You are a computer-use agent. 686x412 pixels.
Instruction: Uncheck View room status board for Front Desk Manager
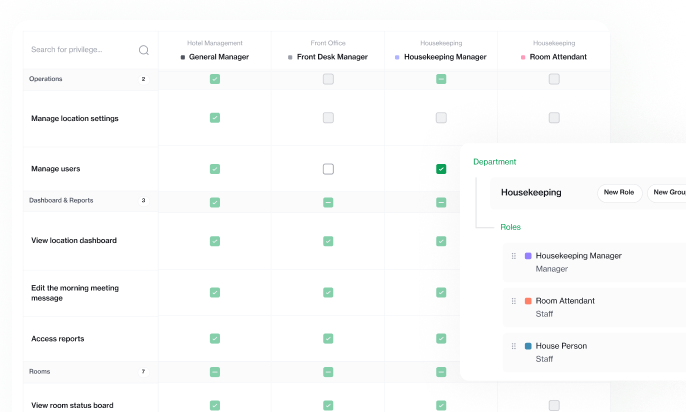328,405
